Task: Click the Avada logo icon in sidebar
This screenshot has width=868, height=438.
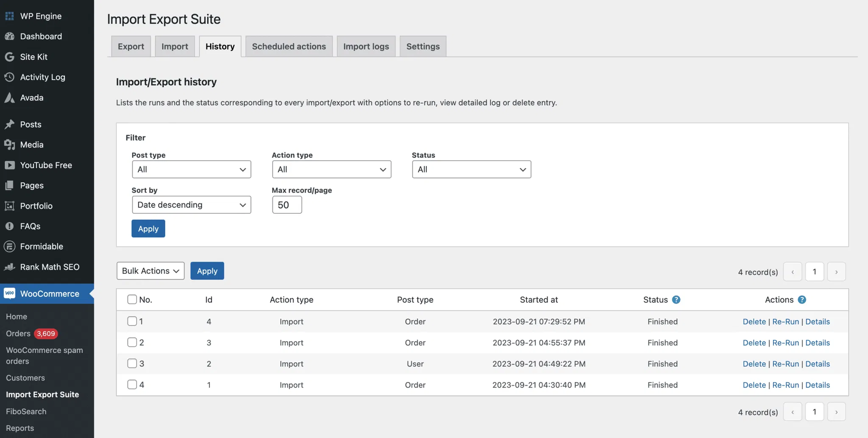Action: [9, 98]
